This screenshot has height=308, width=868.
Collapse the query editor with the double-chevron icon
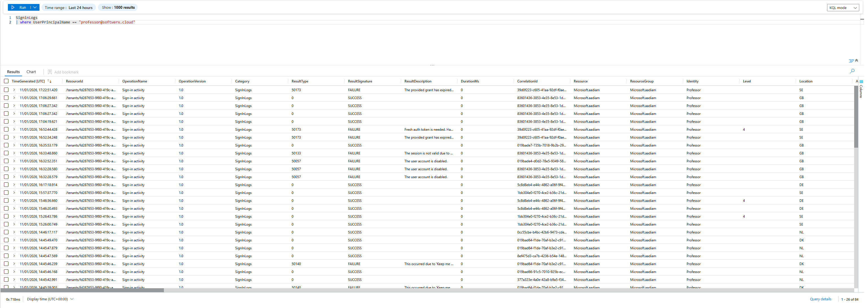tap(856, 61)
